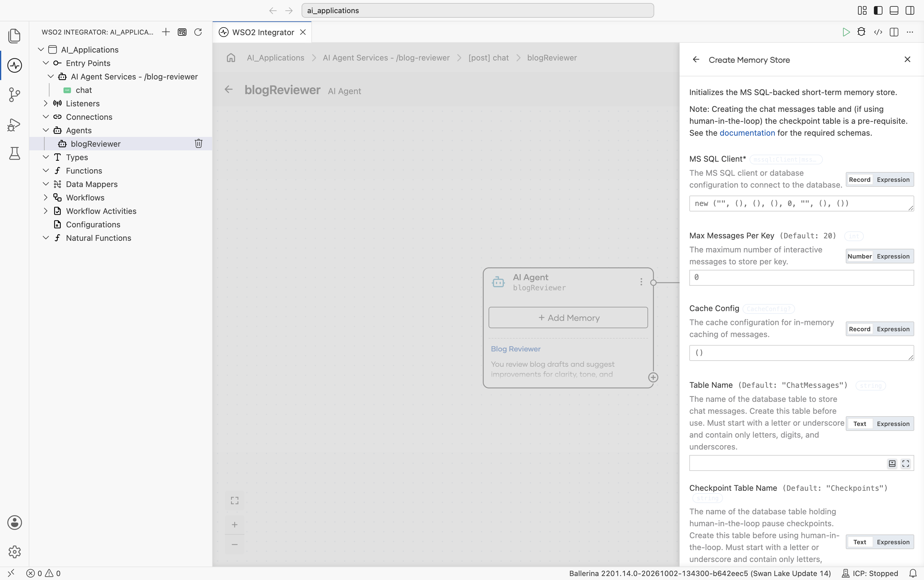Click the add artifact plus icon
Screen dimensions: 924x580
point(166,32)
